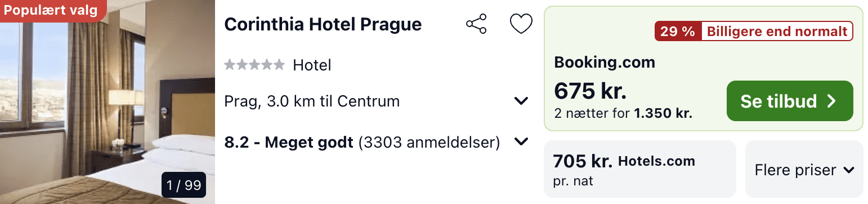The width and height of the screenshot is (868, 204).
Task: Open the hotel room photo
Action: (x=108, y=102)
